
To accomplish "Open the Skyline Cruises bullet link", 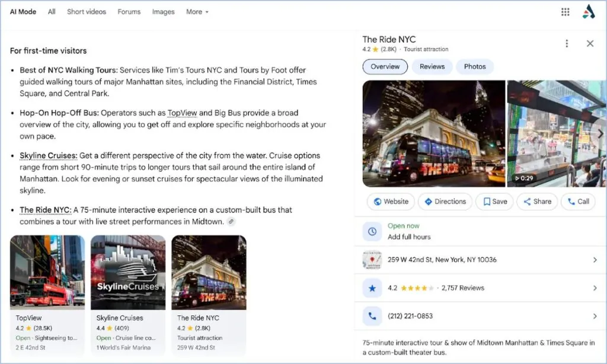I will [49, 156].
